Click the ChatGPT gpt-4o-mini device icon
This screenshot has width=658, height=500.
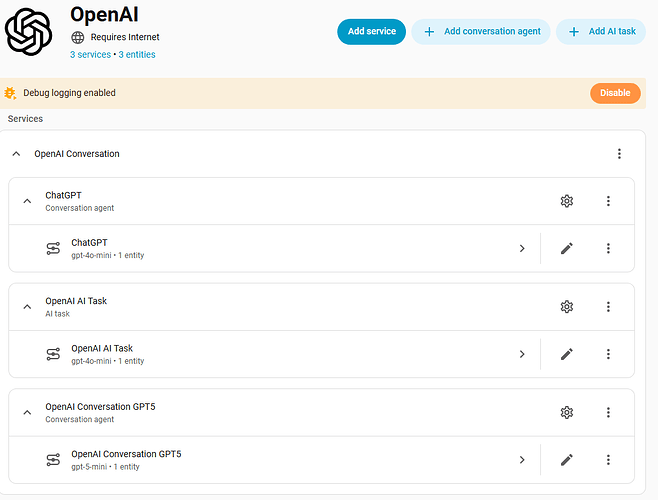(53, 249)
